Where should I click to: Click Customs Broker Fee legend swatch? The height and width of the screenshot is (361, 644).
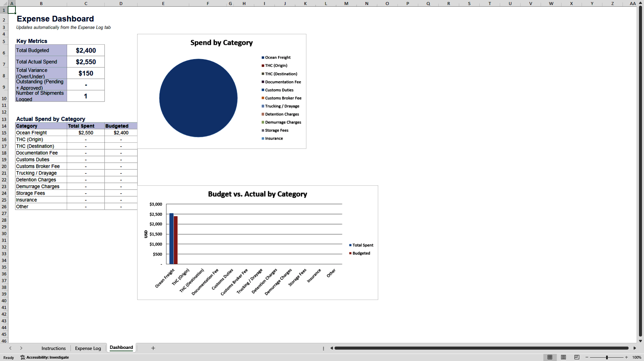coord(263,98)
